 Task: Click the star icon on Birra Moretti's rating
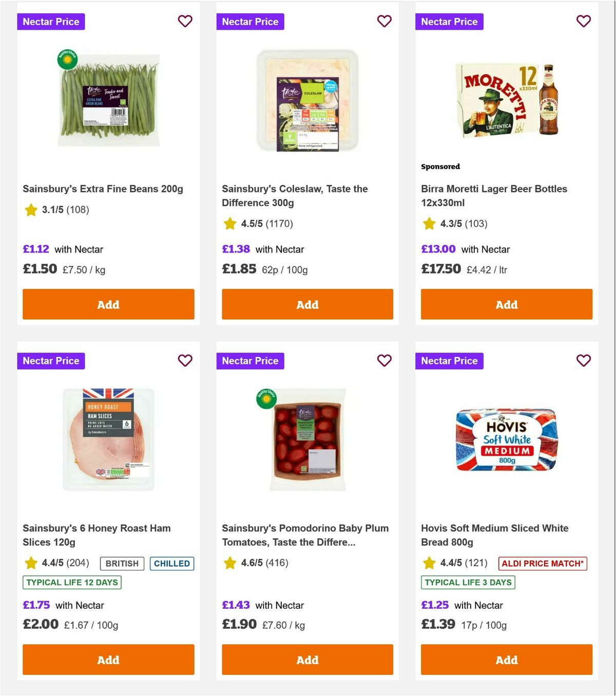point(428,224)
